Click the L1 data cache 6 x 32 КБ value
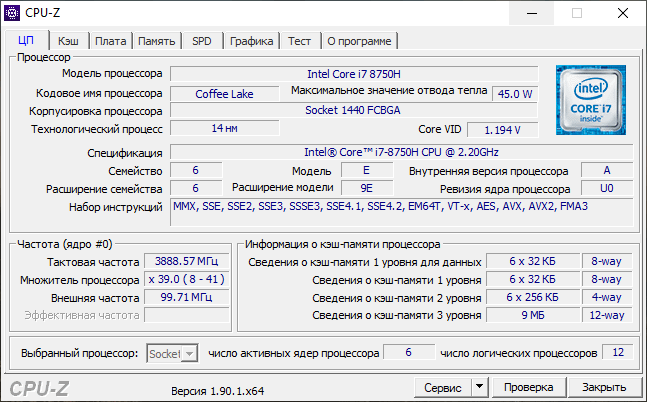 (x=533, y=261)
